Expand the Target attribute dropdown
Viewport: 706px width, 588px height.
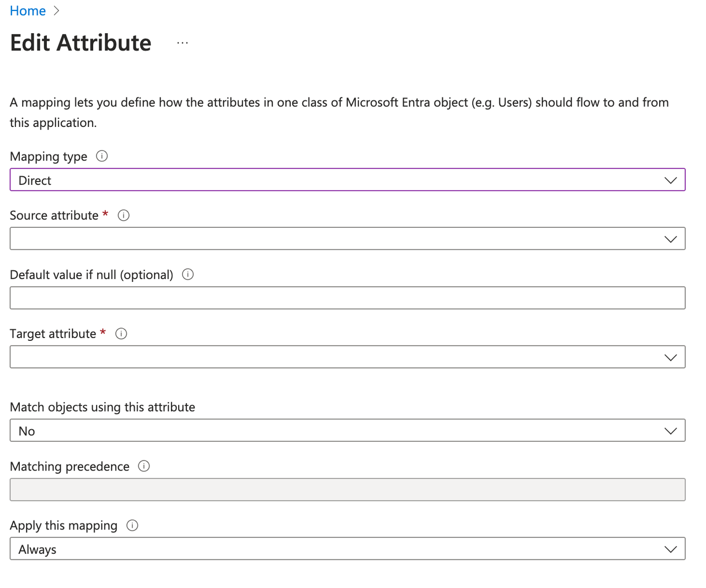347,357
